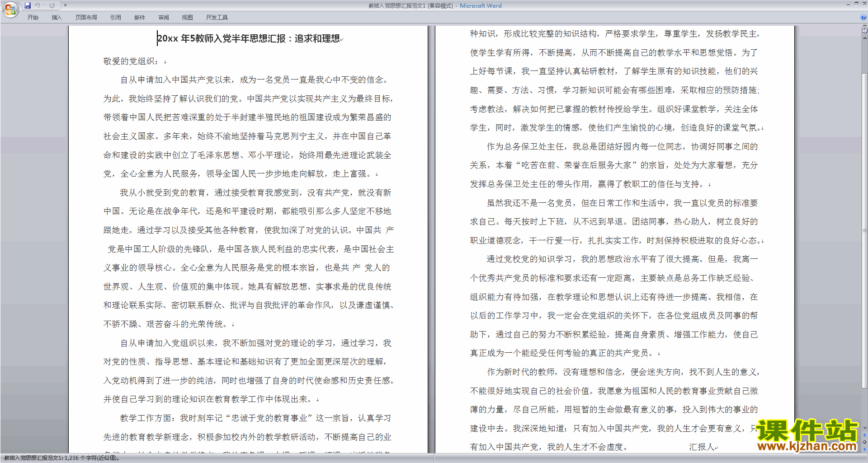Switch to the 页面布局 tab
Screen dimensions: 868x463
(86, 18)
